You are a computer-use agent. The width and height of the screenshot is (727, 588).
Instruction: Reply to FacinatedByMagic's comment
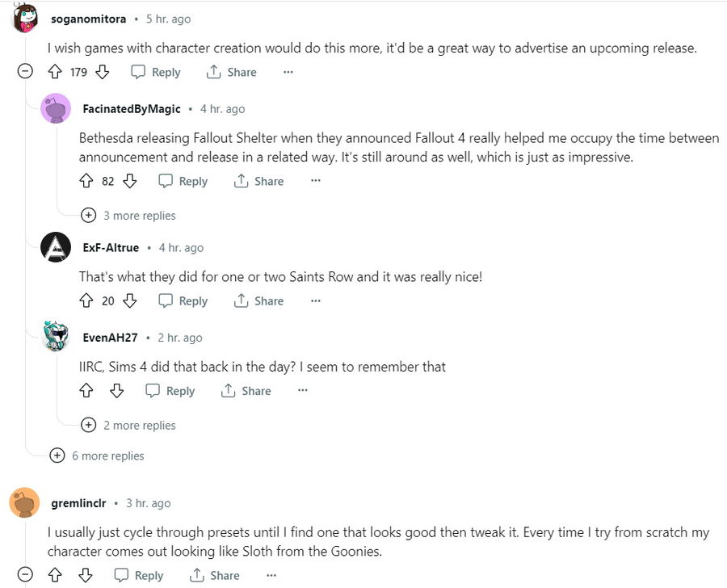[183, 181]
